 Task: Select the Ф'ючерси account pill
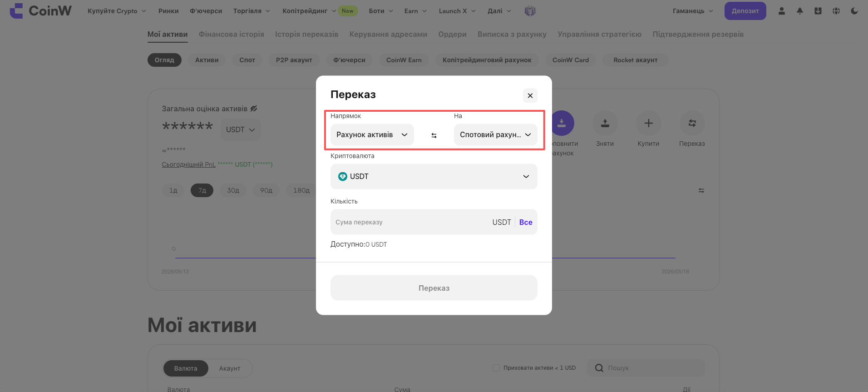click(350, 60)
